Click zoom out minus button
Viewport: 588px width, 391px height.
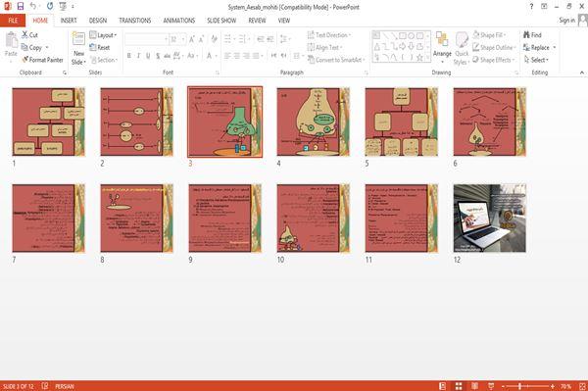504,386
